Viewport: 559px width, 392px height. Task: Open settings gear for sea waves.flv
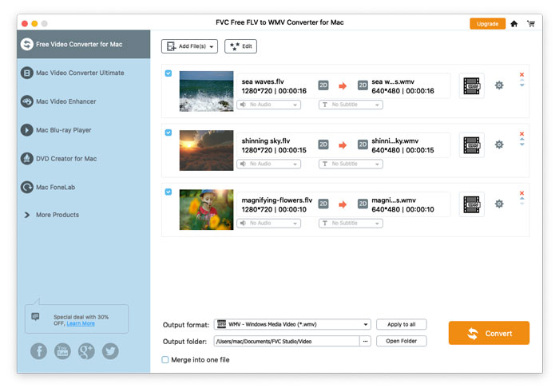[499, 85]
